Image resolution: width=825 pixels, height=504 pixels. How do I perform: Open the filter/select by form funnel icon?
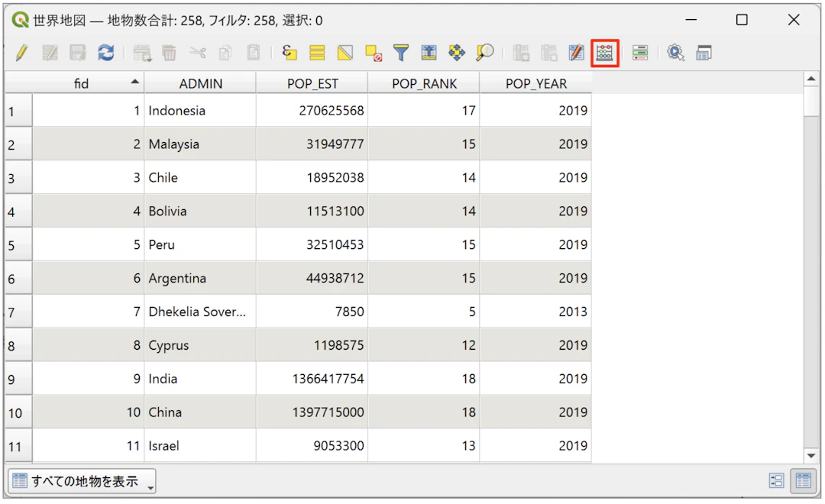click(401, 53)
